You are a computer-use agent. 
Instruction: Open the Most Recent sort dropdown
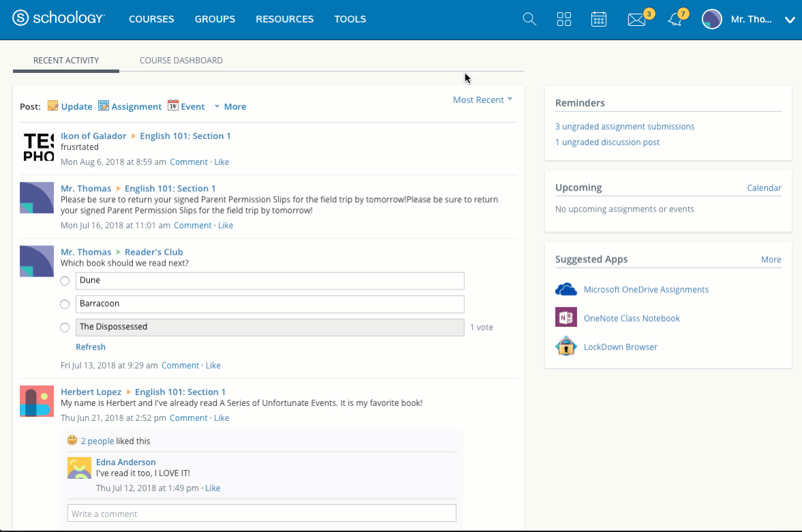coord(482,99)
